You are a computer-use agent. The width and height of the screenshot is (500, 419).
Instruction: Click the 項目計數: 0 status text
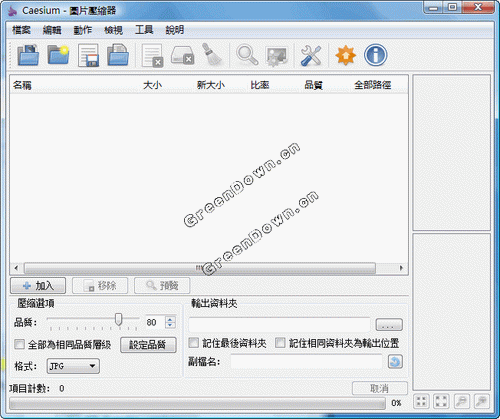click(37, 389)
